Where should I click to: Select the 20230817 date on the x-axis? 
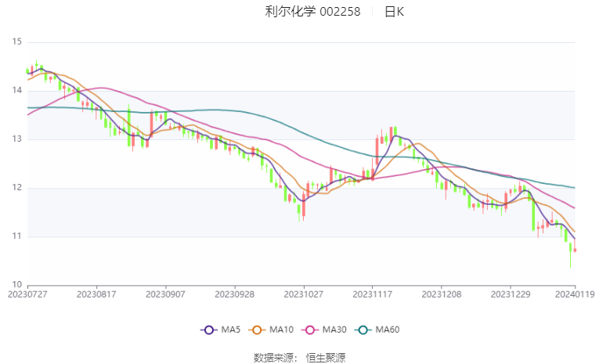coord(97,294)
